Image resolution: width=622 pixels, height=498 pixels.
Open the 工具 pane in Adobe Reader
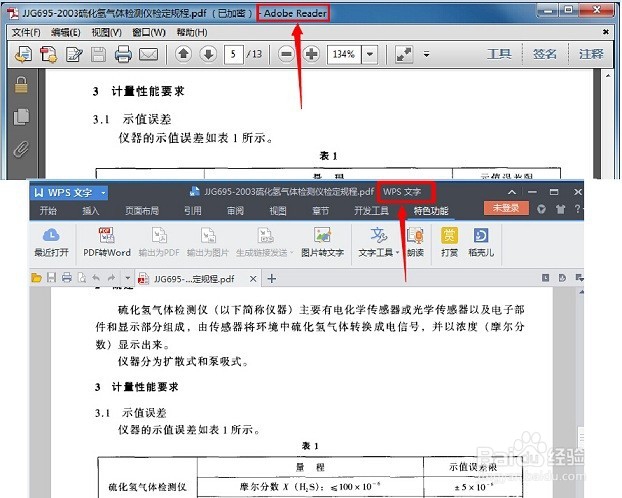[499, 54]
